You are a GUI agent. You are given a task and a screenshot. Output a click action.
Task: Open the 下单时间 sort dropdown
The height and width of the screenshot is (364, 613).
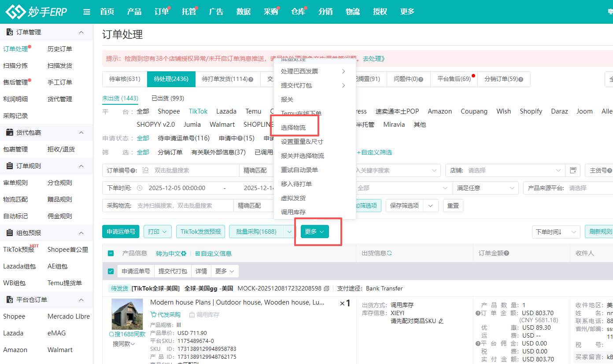(x=556, y=232)
